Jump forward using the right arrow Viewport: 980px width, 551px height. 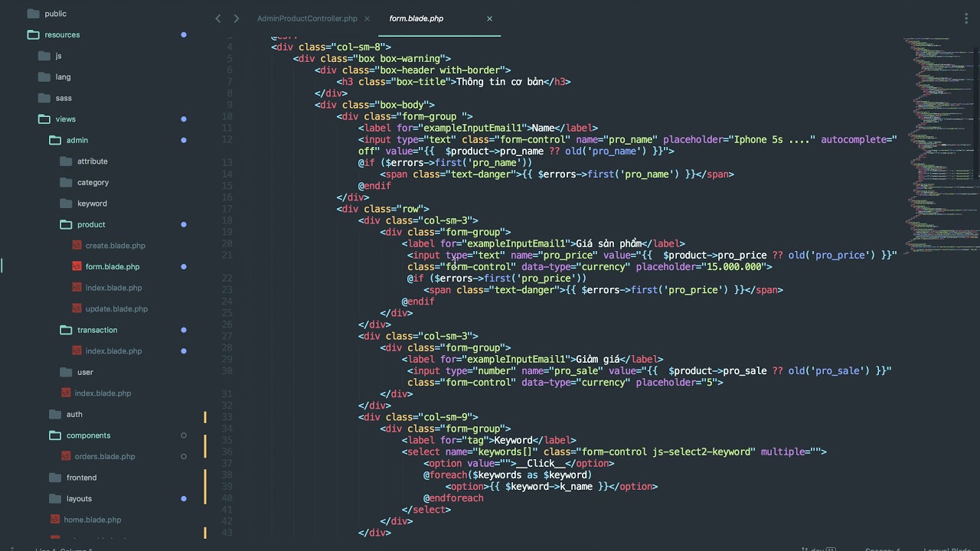point(236,18)
